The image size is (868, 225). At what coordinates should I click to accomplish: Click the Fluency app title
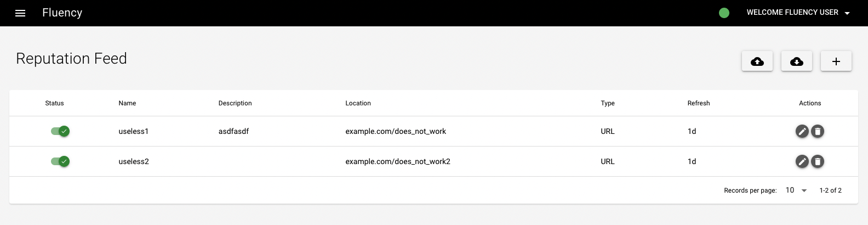pyautogui.click(x=62, y=13)
